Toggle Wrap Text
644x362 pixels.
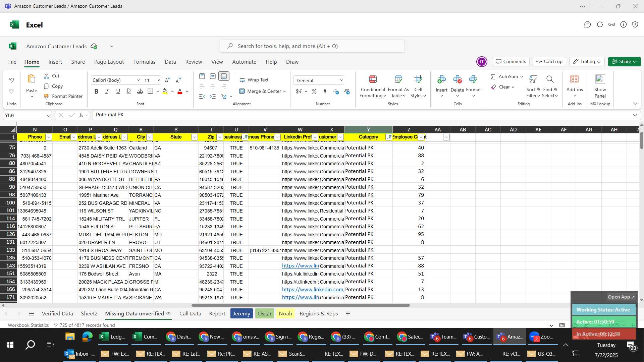tap(254, 80)
